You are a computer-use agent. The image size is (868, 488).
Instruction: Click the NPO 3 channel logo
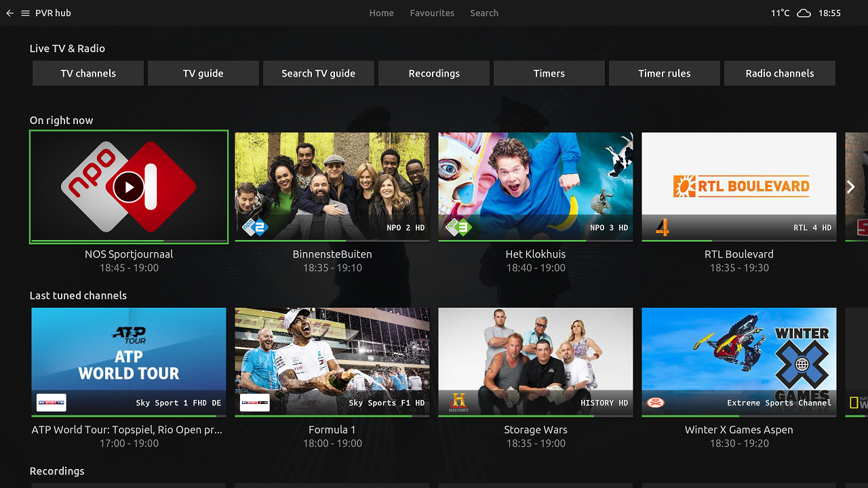[x=458, y=227]
